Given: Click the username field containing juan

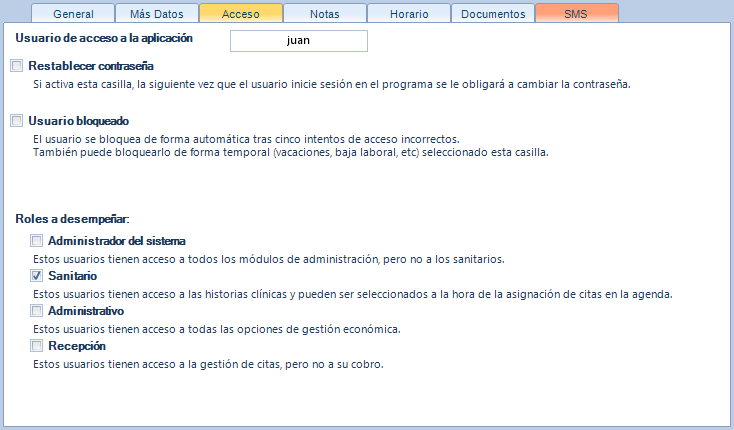Looking at the screenshot, I should coord(299,41).
